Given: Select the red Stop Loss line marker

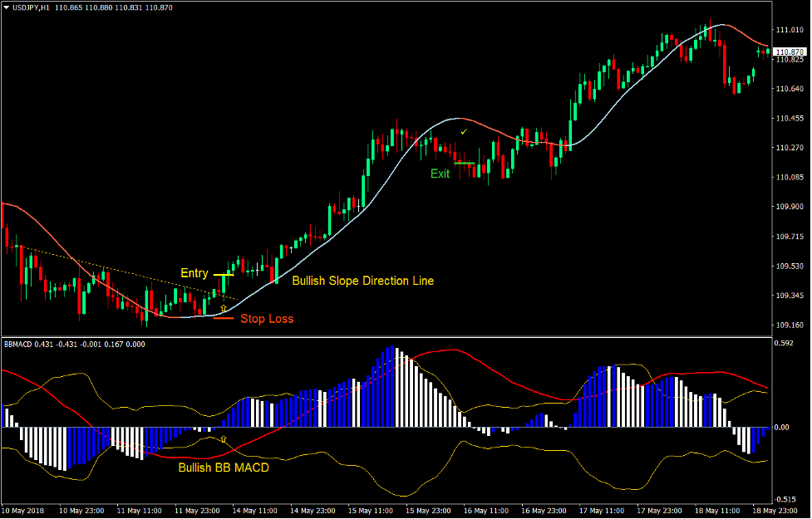Looking at the screenshot, I should tap(223, 318).
